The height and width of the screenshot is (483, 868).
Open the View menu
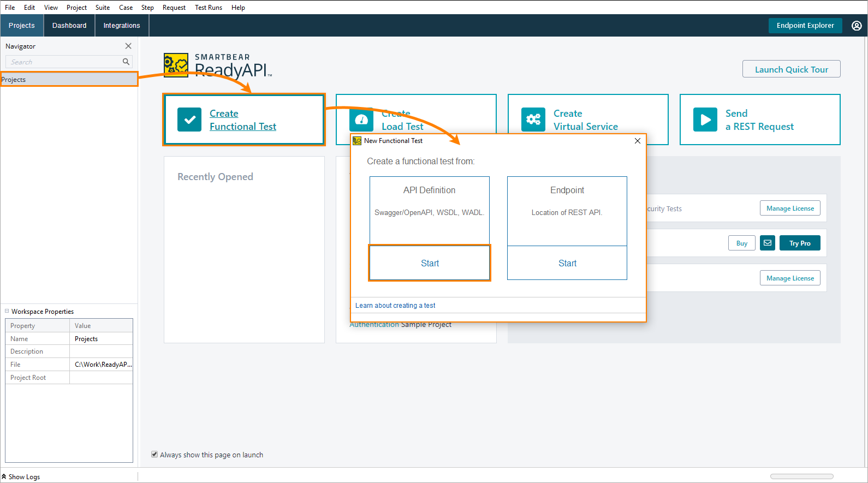point(51,8)
